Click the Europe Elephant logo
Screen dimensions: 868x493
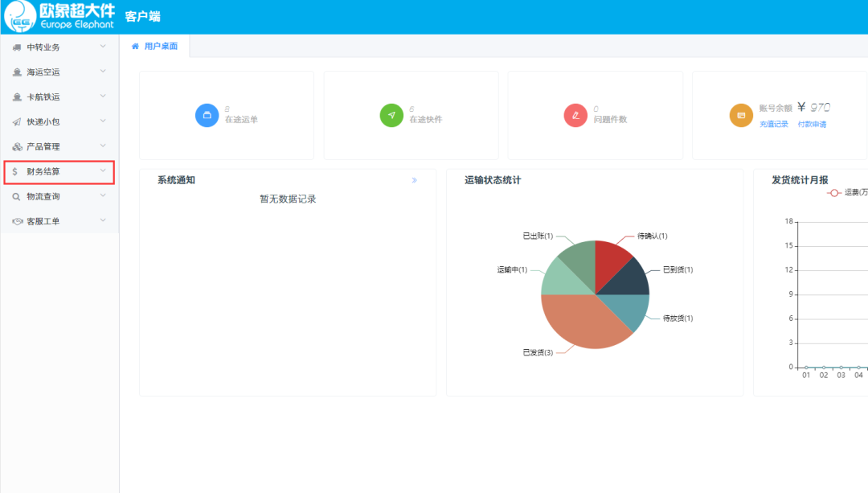(59, 16)
